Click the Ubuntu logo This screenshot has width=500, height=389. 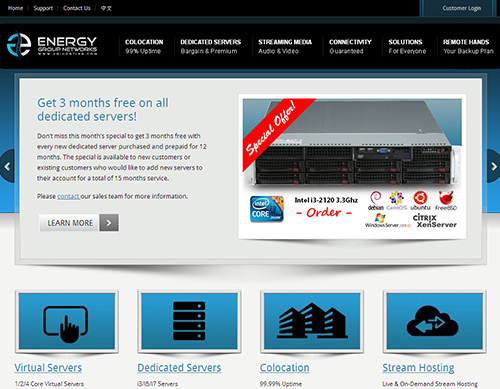pos(420,200)
